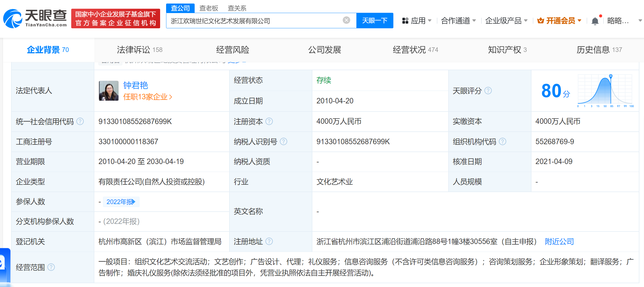Click credit code 91330108552687699K under 统一社会信用代码
The image size is (644, 287).
click(135, 121)
